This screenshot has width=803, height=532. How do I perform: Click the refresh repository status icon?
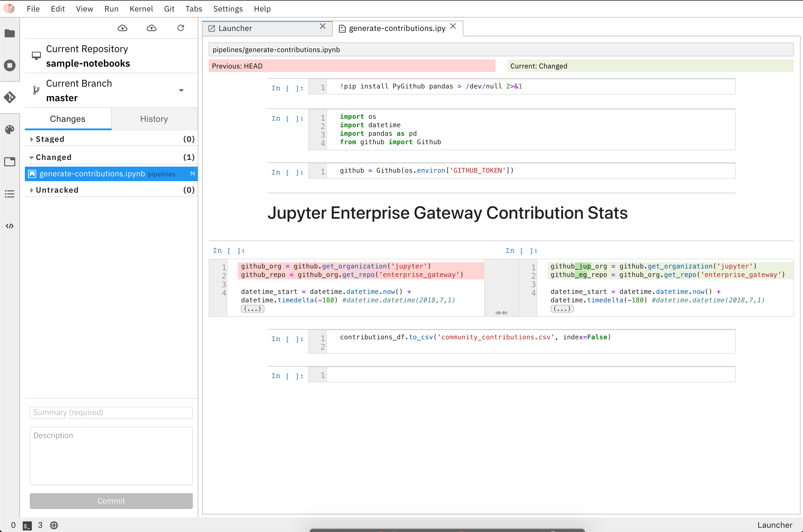point(181,28)
